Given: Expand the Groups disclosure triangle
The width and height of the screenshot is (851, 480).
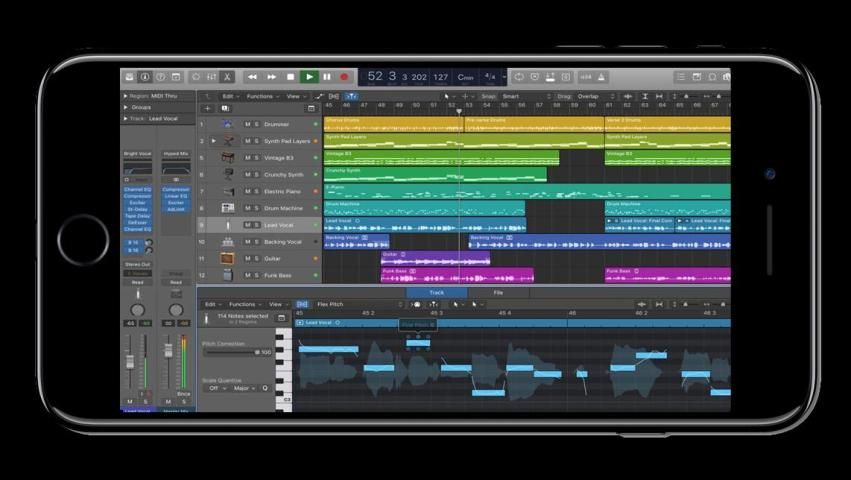Looking at the screenshot, I should click(126, 107).
